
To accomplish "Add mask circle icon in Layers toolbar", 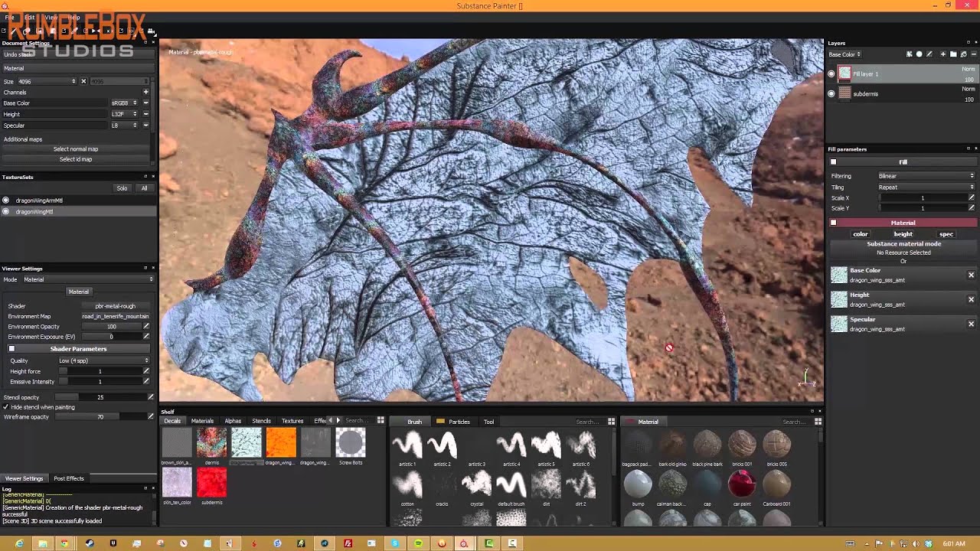I will point(920,54).
